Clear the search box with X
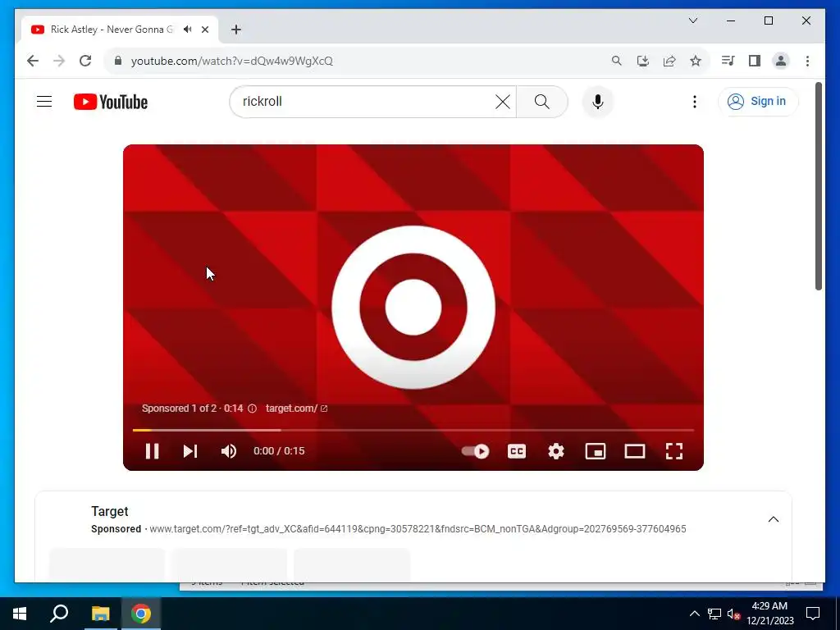840x630 pixels. [503, 101]
